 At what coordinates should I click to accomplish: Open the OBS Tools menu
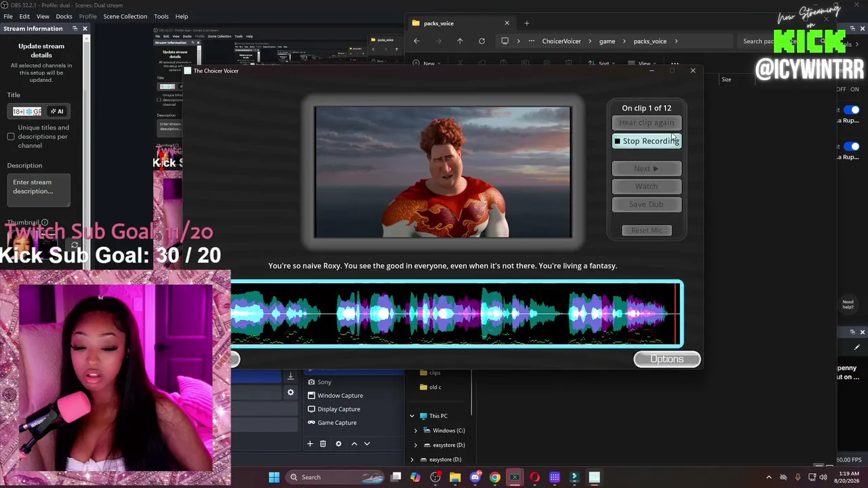tap(161, 16)
